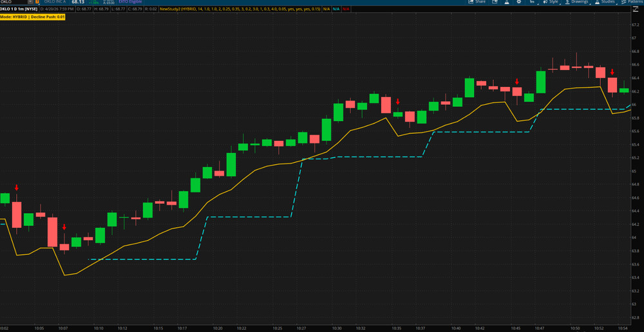
Task: Click the orange N/A study value
Action: point(327,9)
